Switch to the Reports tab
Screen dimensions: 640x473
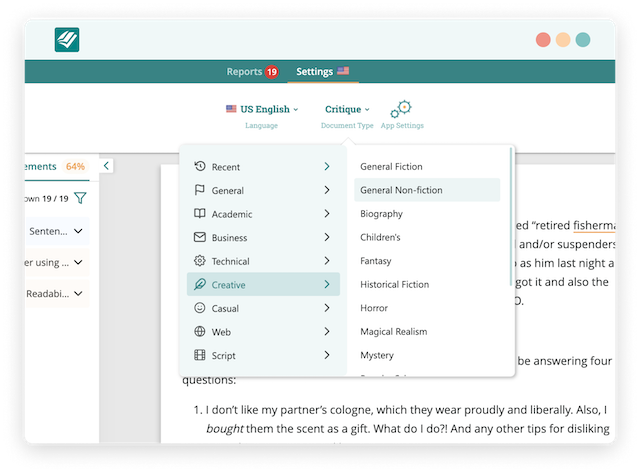(252, 72)
